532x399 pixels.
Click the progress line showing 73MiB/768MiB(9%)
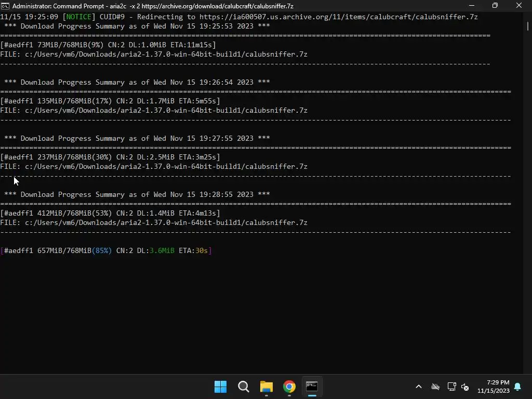pyautogui.click(x=108, y=45)
